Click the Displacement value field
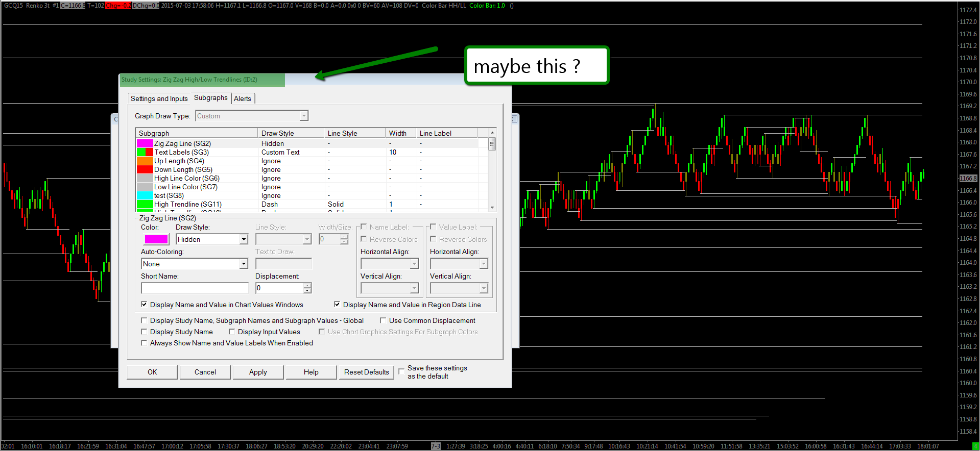The height and width of the screenshot is (451, 980). point(279,288)
